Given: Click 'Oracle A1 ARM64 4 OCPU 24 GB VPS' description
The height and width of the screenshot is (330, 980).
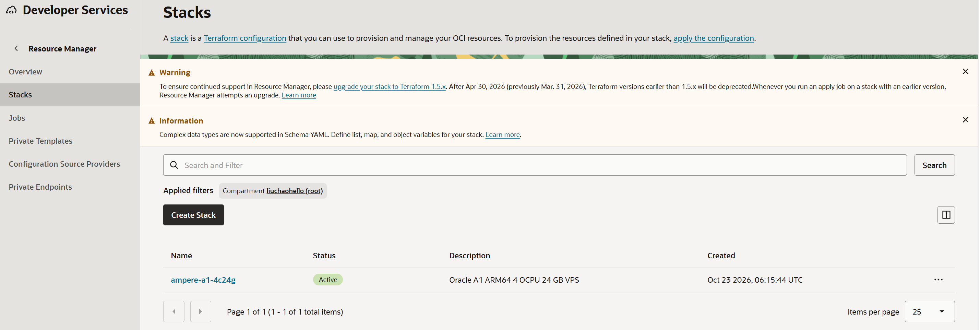Looking at the screenshot, I should click(x=514, y=280).
